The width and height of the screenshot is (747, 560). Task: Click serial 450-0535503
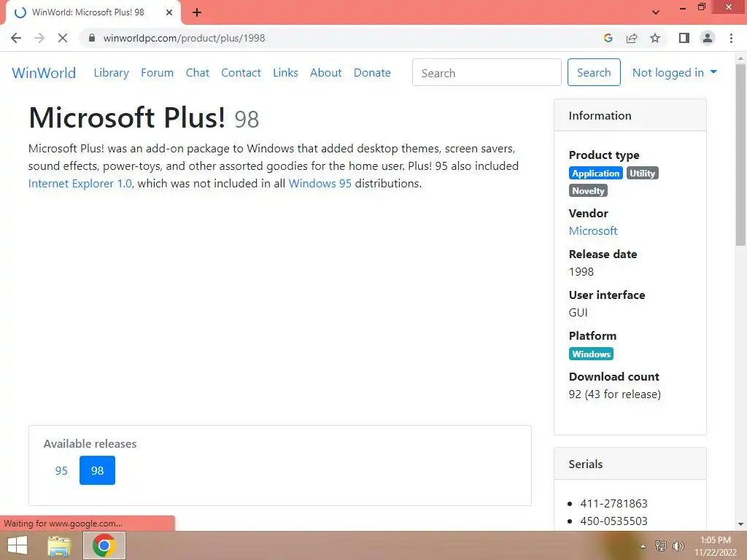pyautogui.click(x=614, y=521)
